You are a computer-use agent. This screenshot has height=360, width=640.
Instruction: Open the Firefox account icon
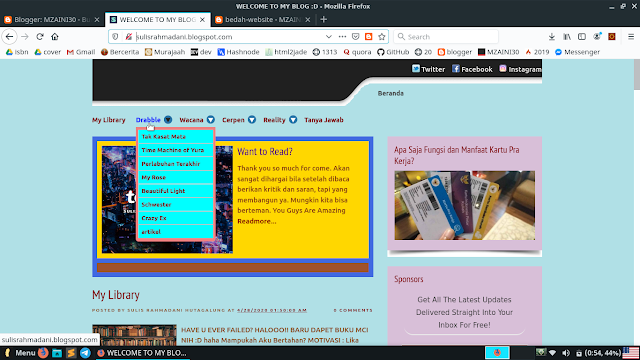click(x=597, y=37)
